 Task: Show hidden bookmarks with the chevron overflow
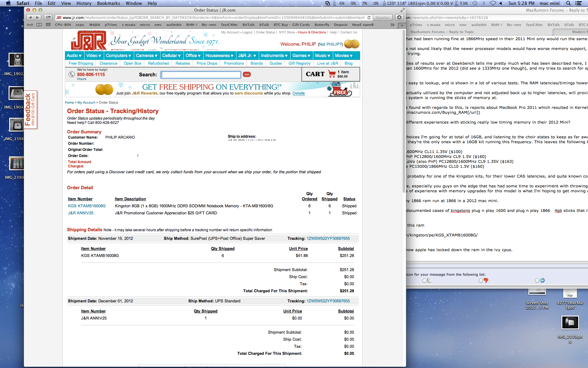392,25
